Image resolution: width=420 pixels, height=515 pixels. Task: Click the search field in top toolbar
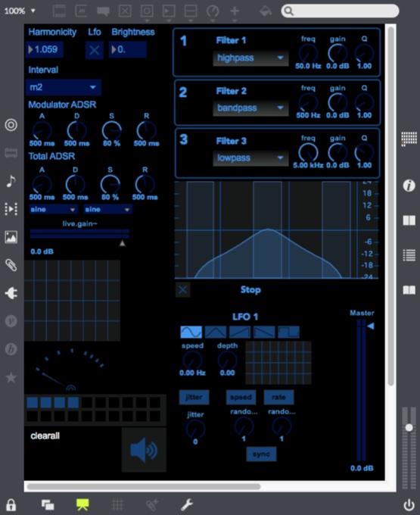(x=340, y=11)
